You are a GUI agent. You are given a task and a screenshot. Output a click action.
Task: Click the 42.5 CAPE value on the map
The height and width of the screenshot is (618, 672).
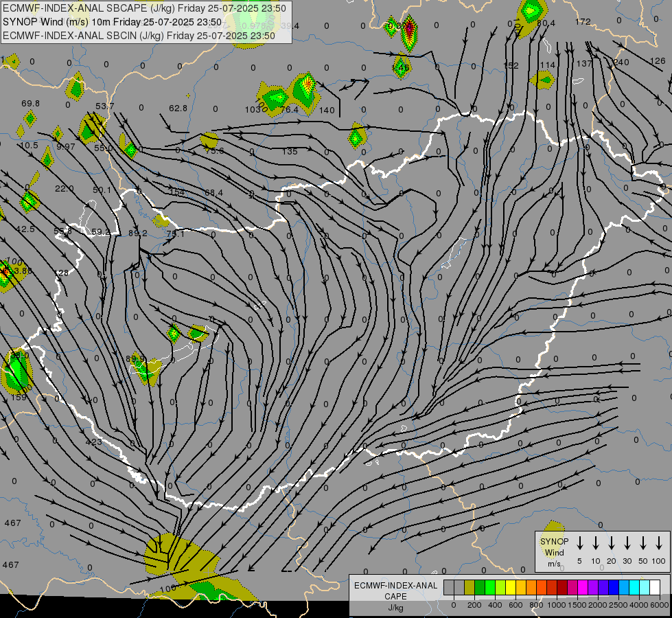pyautogui.click(x=25, y=229)
